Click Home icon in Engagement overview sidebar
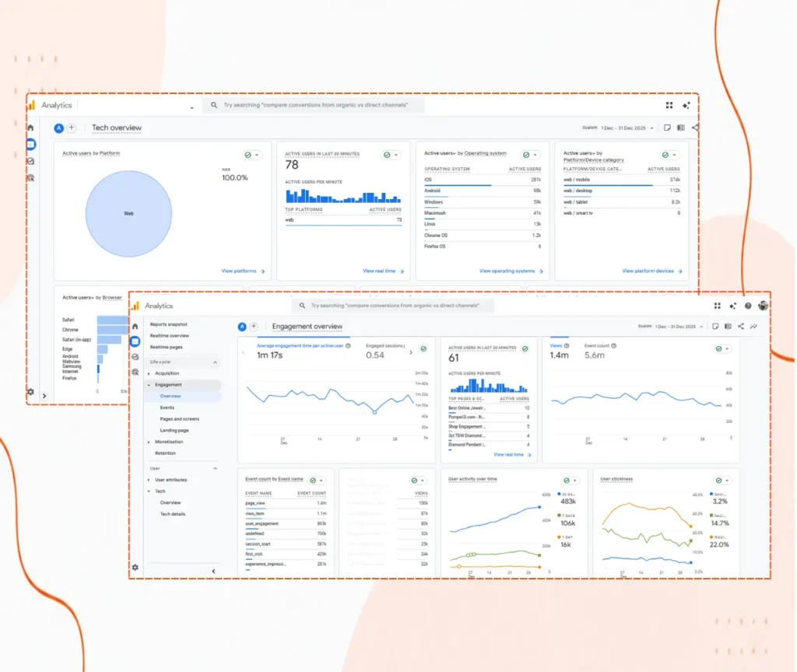Screen dimensions: 797x672 click(135, 326)
